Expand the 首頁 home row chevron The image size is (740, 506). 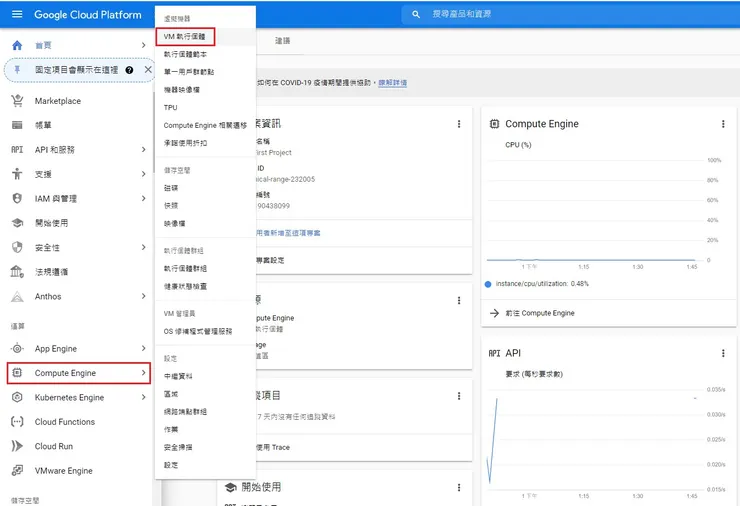(143, 45)
